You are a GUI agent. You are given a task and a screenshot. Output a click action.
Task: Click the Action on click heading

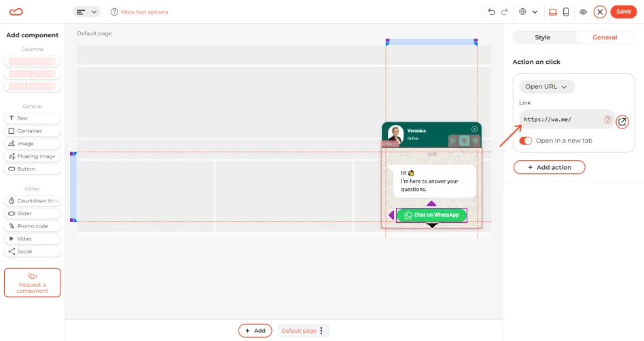(x=537, y=62)
